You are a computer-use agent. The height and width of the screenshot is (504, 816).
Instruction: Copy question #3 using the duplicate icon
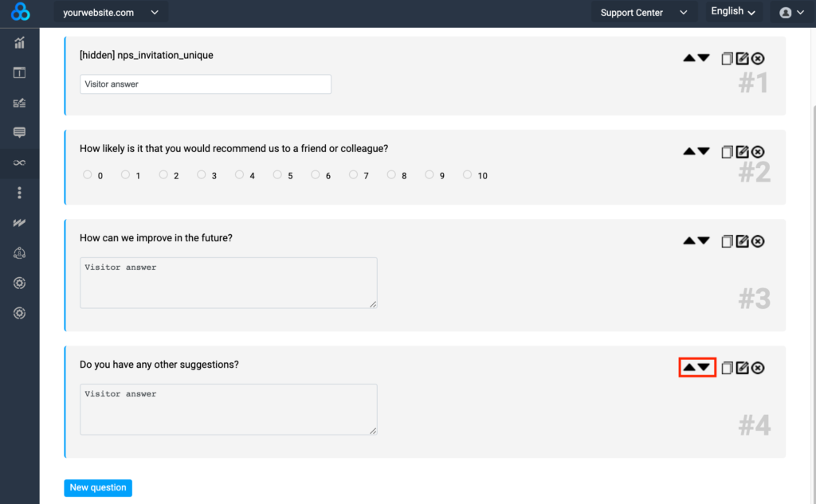pos(727,240)
